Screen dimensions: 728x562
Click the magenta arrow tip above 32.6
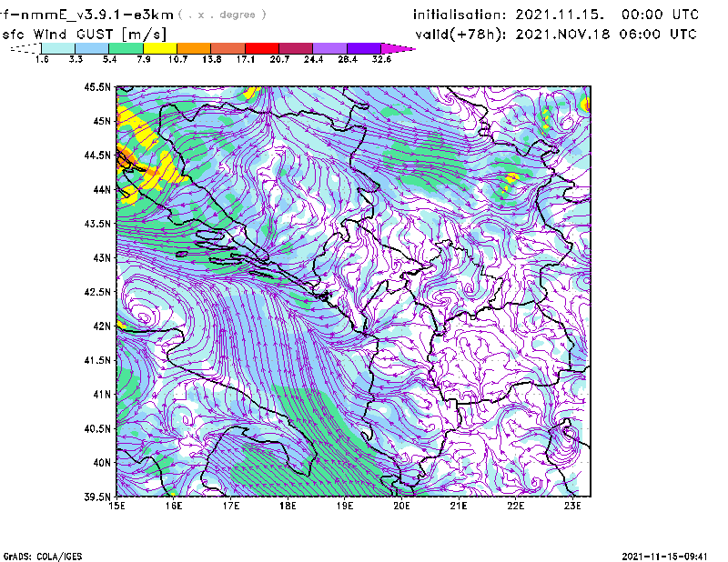pos(398,48)
